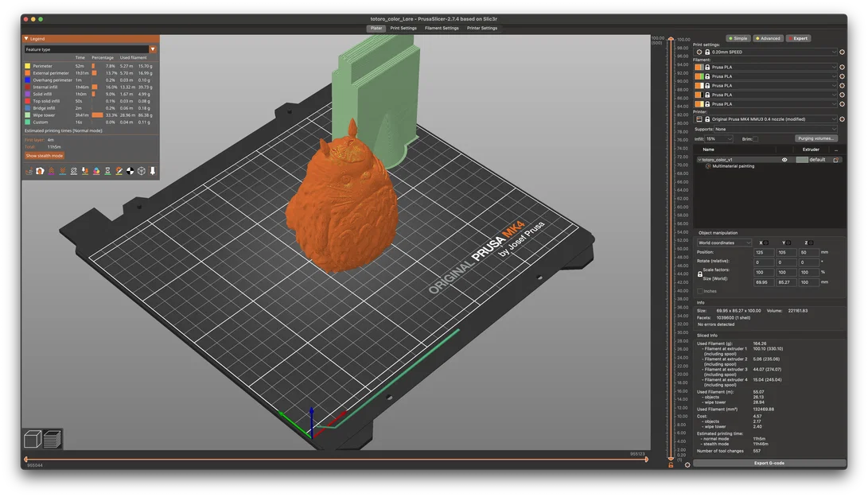Toggle Retractions visibility icon in legend toolbar

pos(52,171)
